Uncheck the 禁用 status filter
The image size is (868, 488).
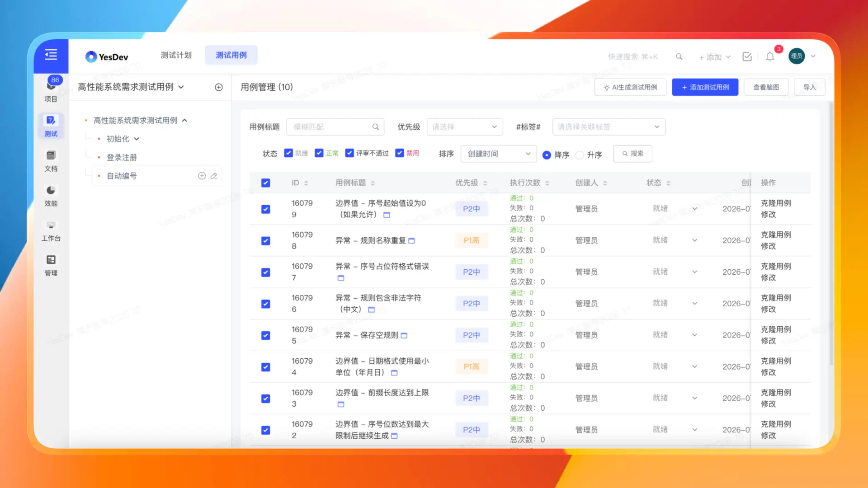(x=400, y=153)
